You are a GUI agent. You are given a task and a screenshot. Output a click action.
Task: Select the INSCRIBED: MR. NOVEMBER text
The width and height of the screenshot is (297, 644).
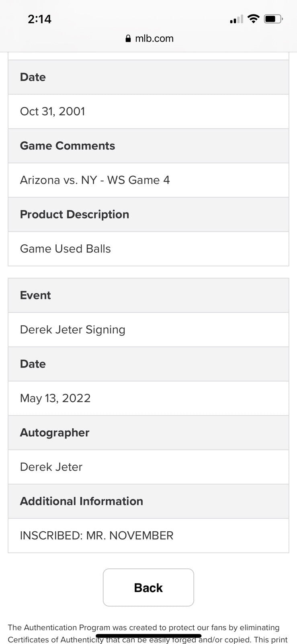(97, 536)
